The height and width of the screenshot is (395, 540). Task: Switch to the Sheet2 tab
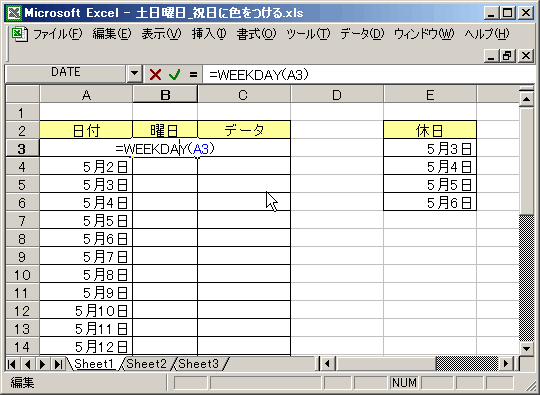(147, 364)
